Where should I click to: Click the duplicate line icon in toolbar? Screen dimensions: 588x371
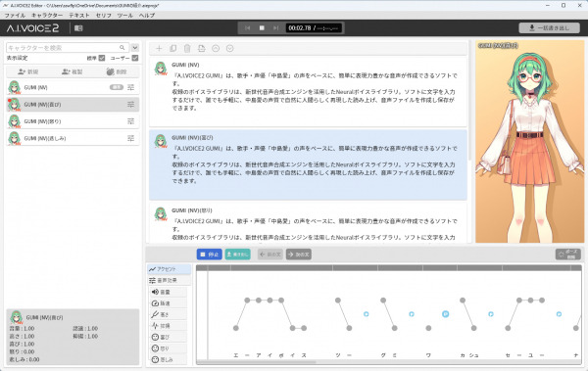click(172, 48)
